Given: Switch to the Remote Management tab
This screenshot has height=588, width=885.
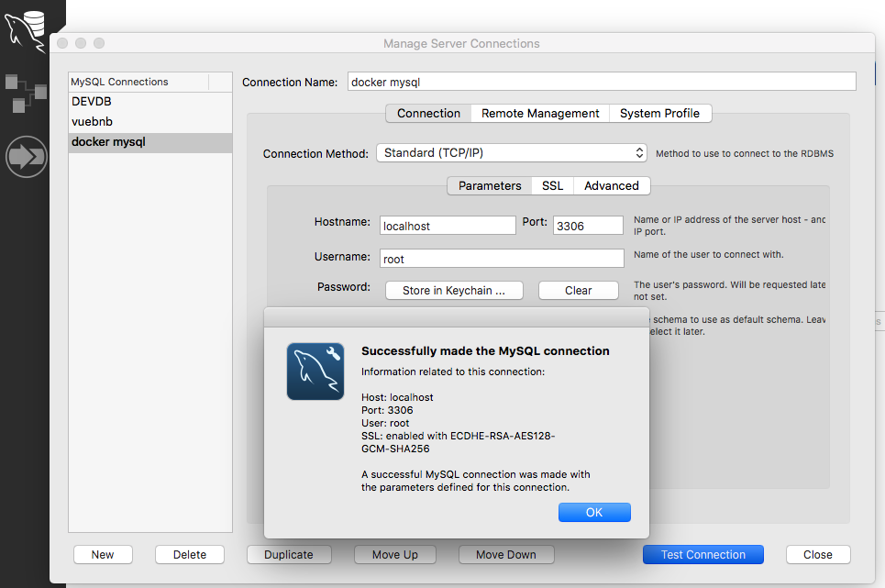Looking at the screenshot, I should click(x=540, y=114).
